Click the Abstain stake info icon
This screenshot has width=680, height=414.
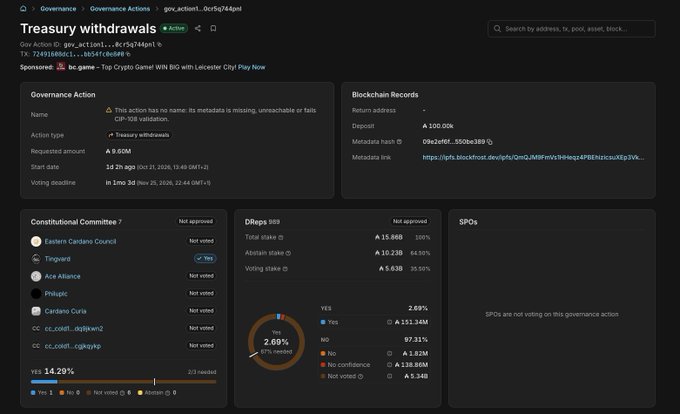click(288, 253)
